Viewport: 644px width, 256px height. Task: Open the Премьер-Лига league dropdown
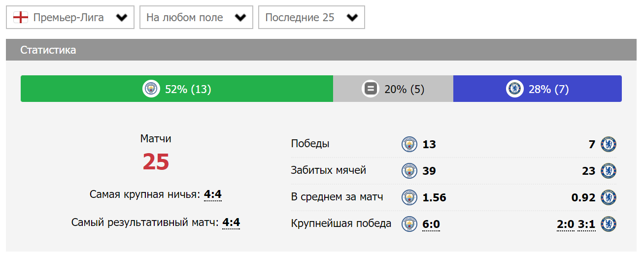pyautogui.click(x=70, y=18)
